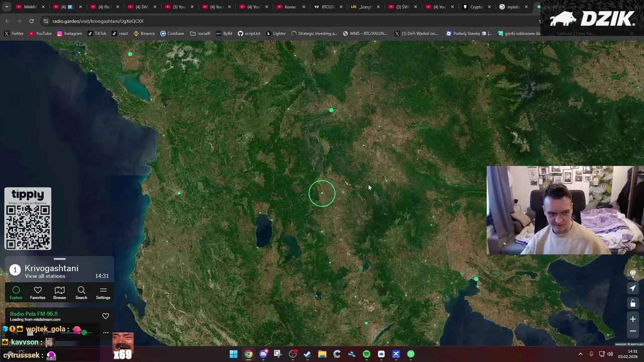Open the script.txt GitHub bookmark
Viewport: 644px width, 362px height.
tap(249, 33)
